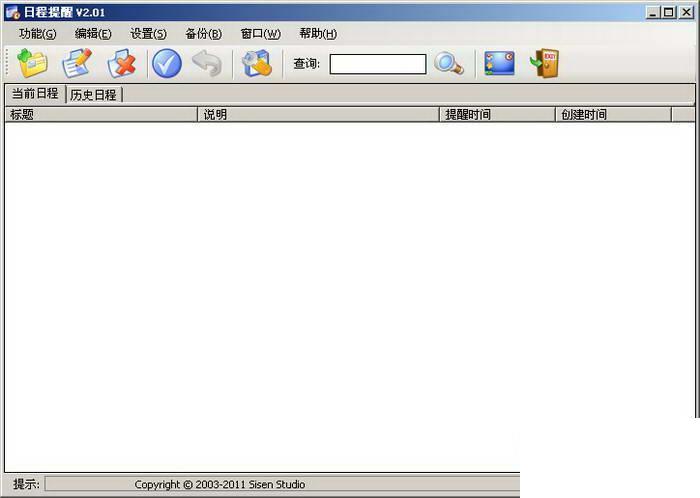Click the edit schedule pencil icon
This screenshot has height=498, width=700.
coord(77,63)
